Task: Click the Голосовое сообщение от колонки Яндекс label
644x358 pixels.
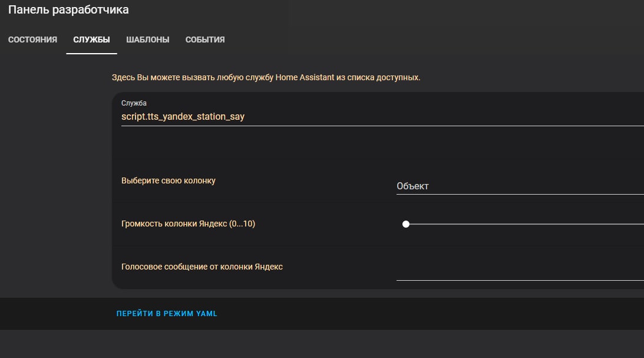Action: (x=202, y=267)
